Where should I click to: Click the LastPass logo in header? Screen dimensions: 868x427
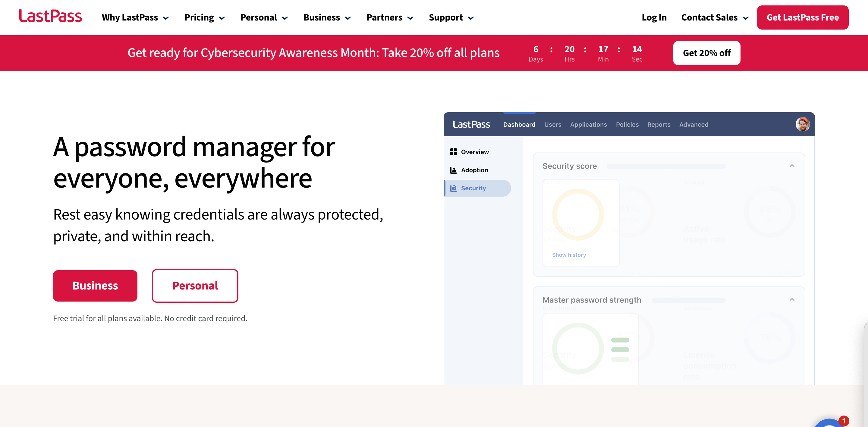(x=50, y=17)
